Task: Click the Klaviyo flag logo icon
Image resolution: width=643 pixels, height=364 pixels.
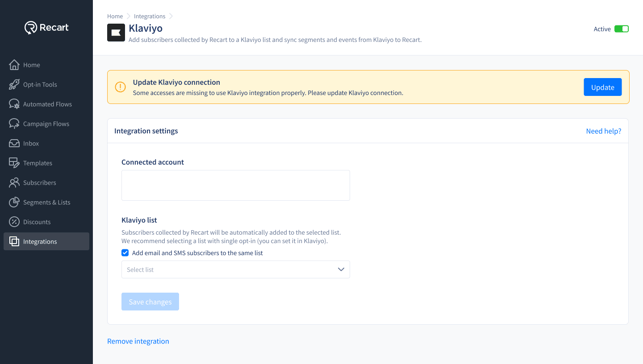Action: point(116,33)
